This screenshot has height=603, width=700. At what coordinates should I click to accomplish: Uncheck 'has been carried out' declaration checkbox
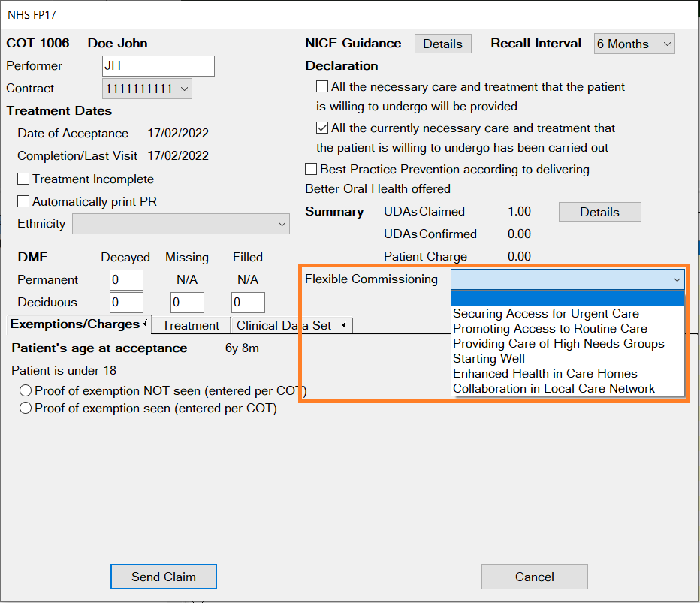point(322,128)
